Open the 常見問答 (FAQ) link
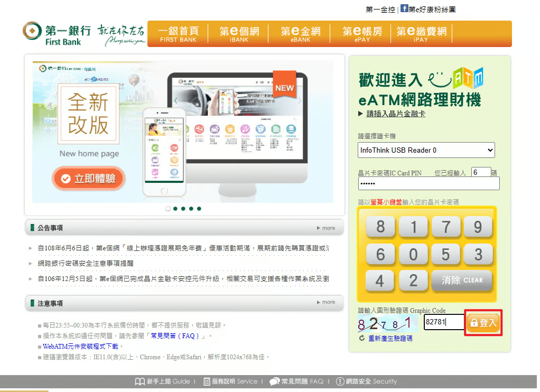This screenshot has height=392, width=540. pyautogui.click(x=175, y=336)
